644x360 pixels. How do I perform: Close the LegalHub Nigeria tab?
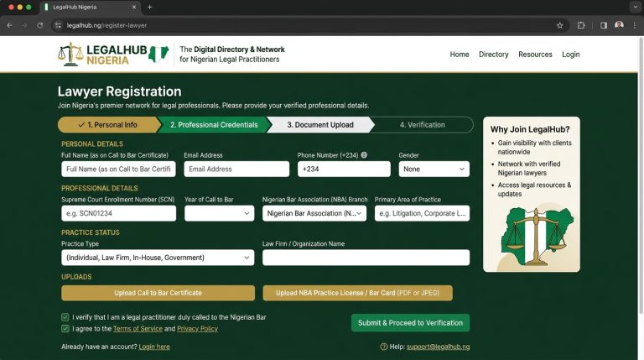coord(134,7)
